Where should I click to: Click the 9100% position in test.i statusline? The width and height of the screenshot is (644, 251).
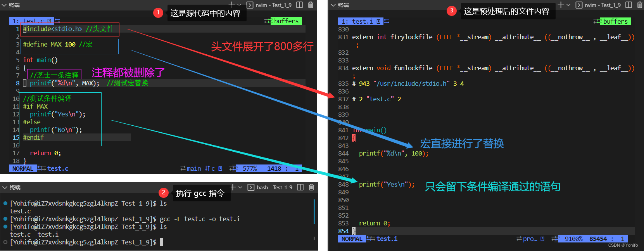(x=573, y=239)
